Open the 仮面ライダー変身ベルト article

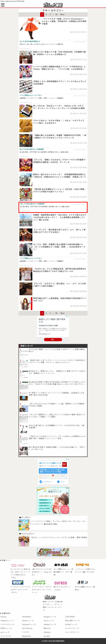(x=59, y=53)
